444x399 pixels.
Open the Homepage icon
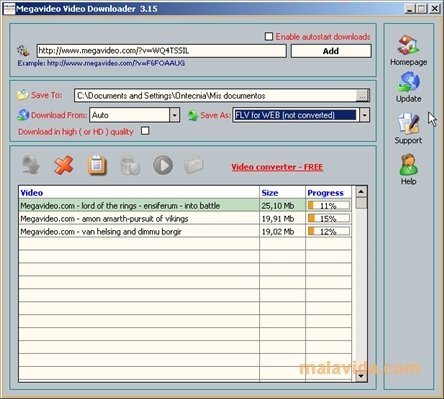point(408,45)
